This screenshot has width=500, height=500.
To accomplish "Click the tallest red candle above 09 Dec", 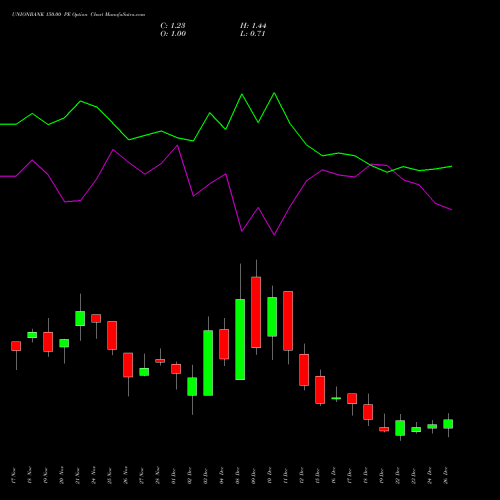I will [x=256, y=312].
